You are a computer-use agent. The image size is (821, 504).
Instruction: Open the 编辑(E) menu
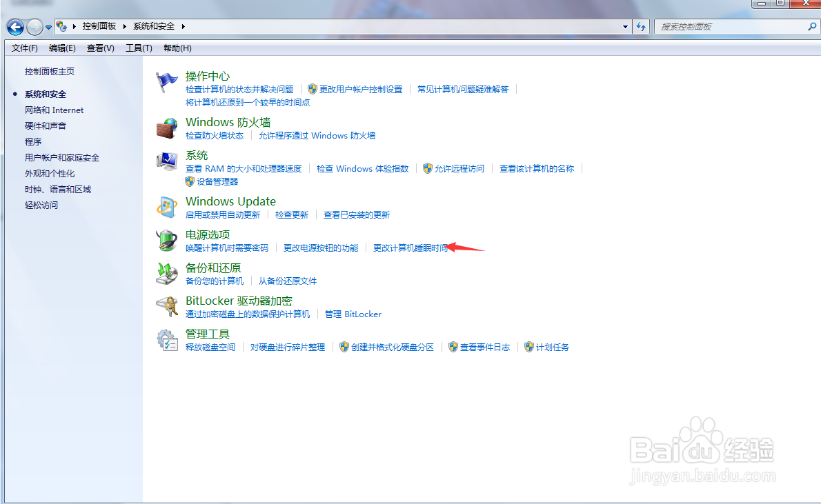click(x=62, y=48)
